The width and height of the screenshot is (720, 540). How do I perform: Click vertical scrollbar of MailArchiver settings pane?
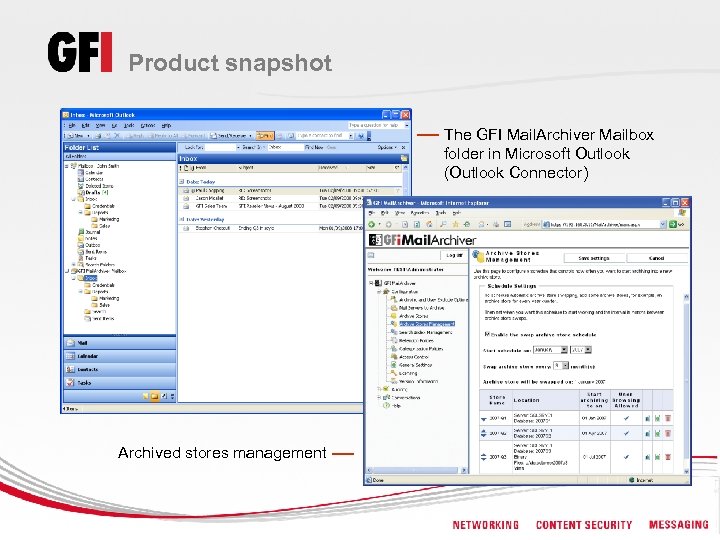coord(686,384)
